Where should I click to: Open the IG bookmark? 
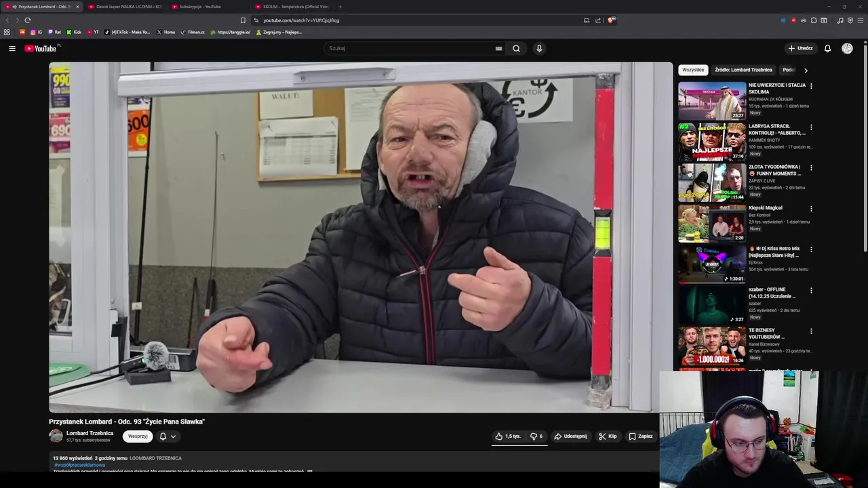click(x=37, y=32)
